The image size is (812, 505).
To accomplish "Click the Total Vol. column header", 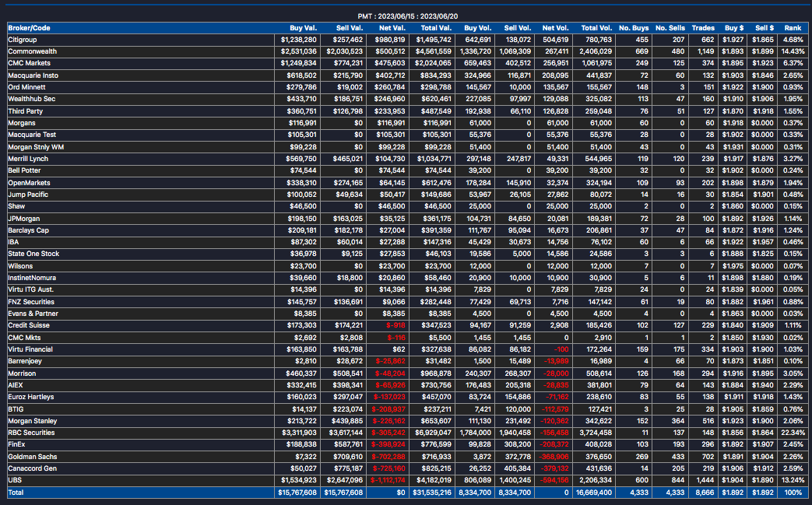I will [x=596, y=28].
